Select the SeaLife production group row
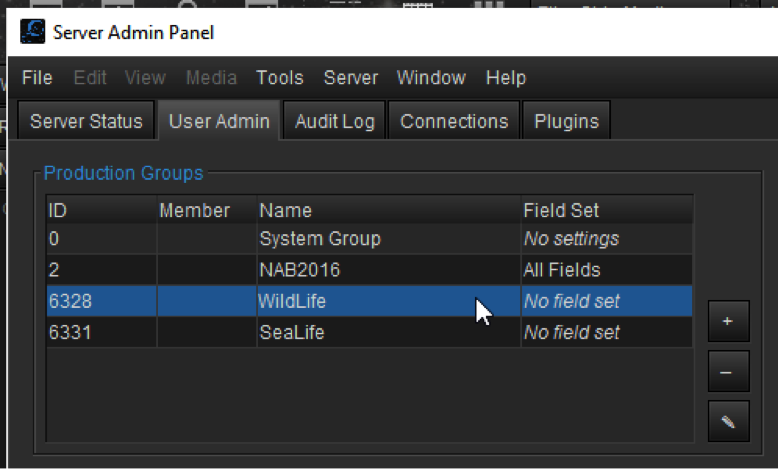 tap(370, 332)
